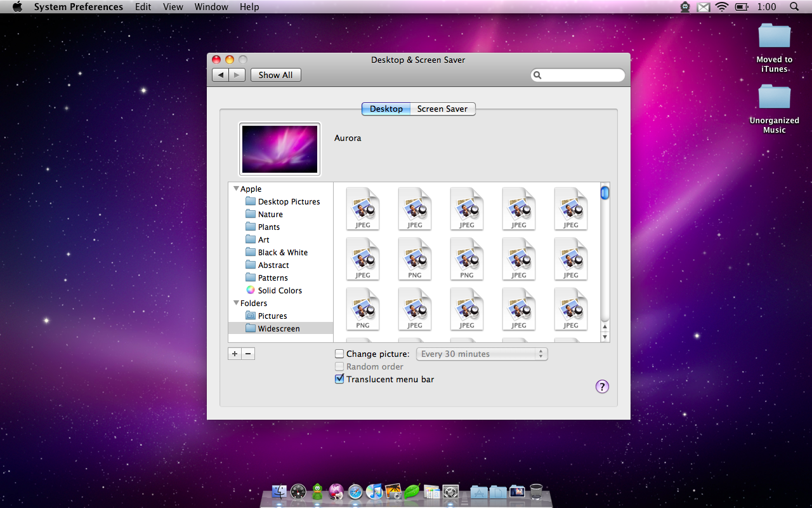812x508 pixels.
Task: Switch to the Screen Saver tab
Action: tap(443, 109)
